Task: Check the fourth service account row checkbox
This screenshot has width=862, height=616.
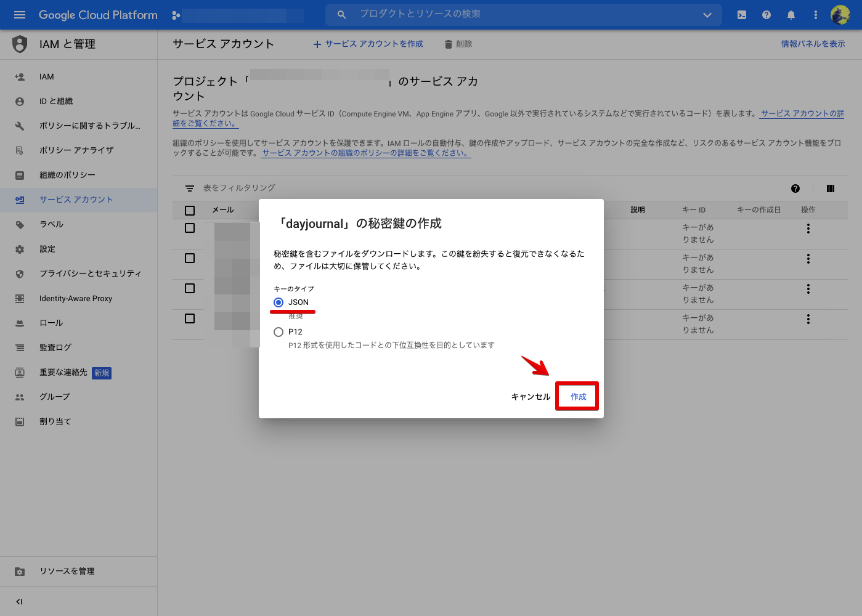Action: click(190, 318)
